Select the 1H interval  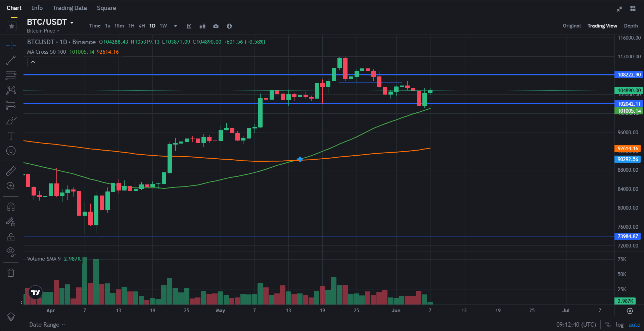(131, 26)
